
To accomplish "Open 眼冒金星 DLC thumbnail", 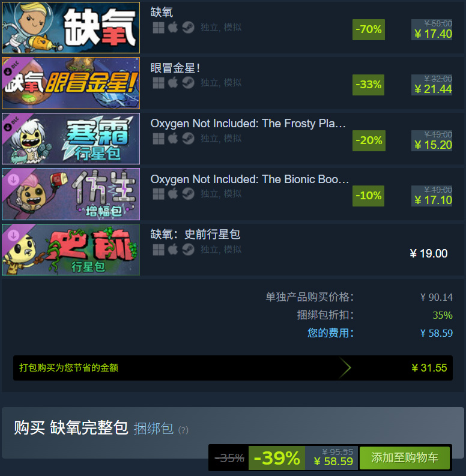I will pyautogui.click(x=71, y=83).
